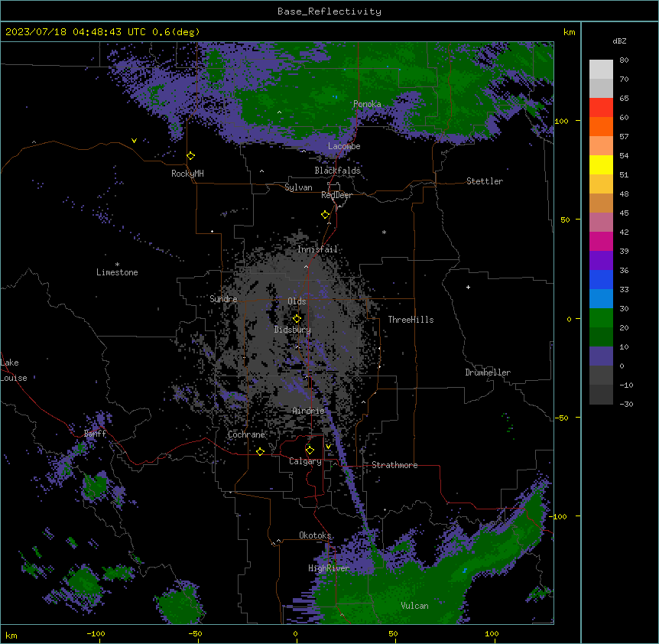The image size is (659, 644).
Task: Click the Lacombe city label
Action: tap(344, 146)
